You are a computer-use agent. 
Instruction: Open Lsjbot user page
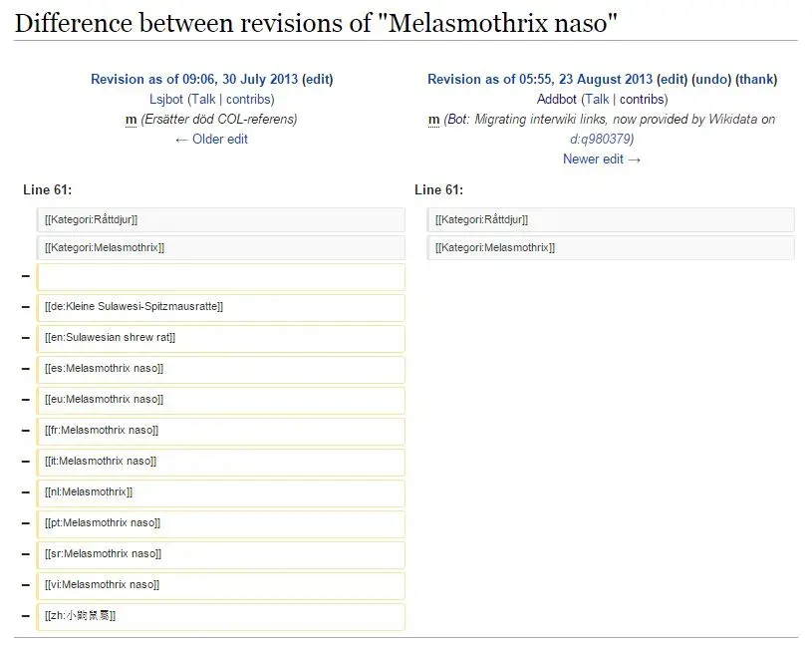166,99
